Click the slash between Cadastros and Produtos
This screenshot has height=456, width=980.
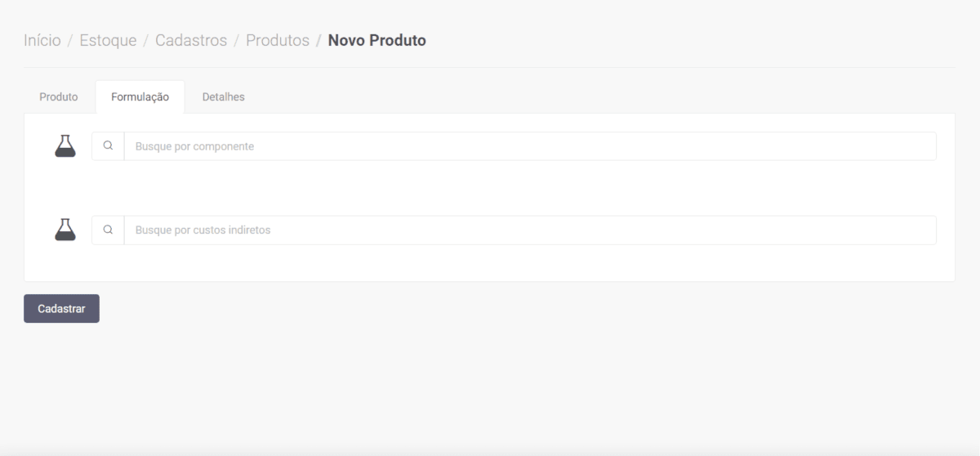[237, 40]
